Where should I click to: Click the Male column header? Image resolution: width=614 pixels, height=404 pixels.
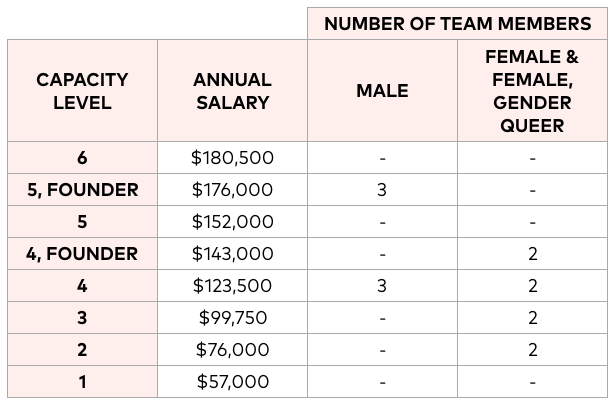[383, 91]
